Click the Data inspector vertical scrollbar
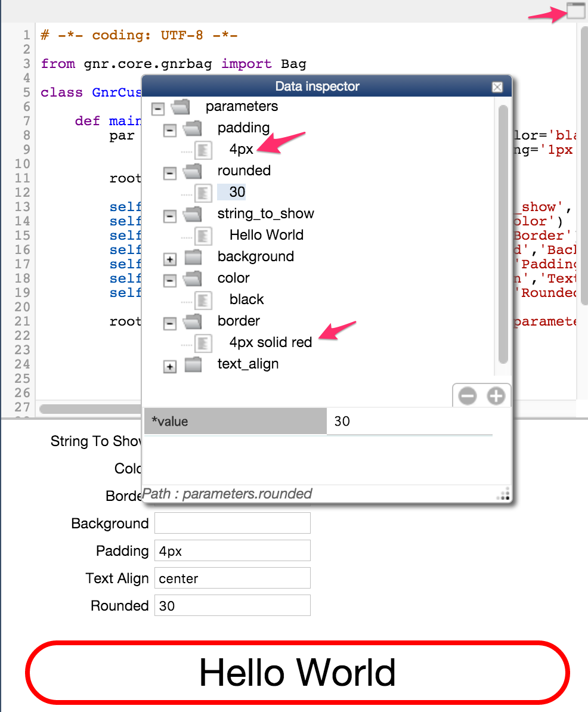 click(503, 234)
